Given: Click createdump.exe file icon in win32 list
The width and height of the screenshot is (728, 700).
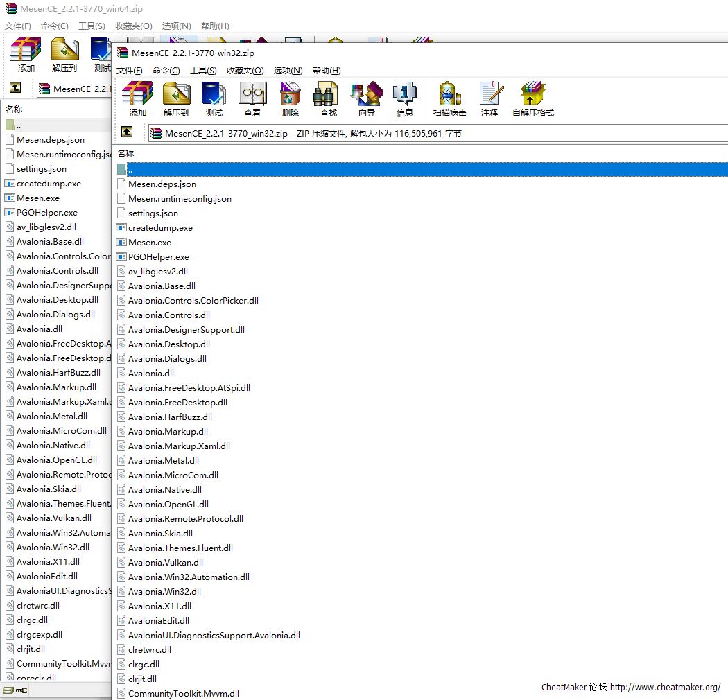Looking at the screenshot, I should click(121, 228).
